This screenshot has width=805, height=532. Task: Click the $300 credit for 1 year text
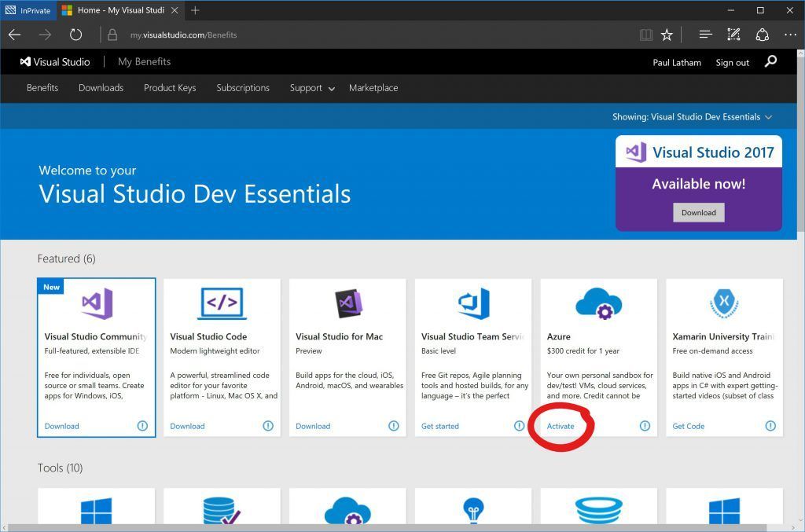click(583, 351)
